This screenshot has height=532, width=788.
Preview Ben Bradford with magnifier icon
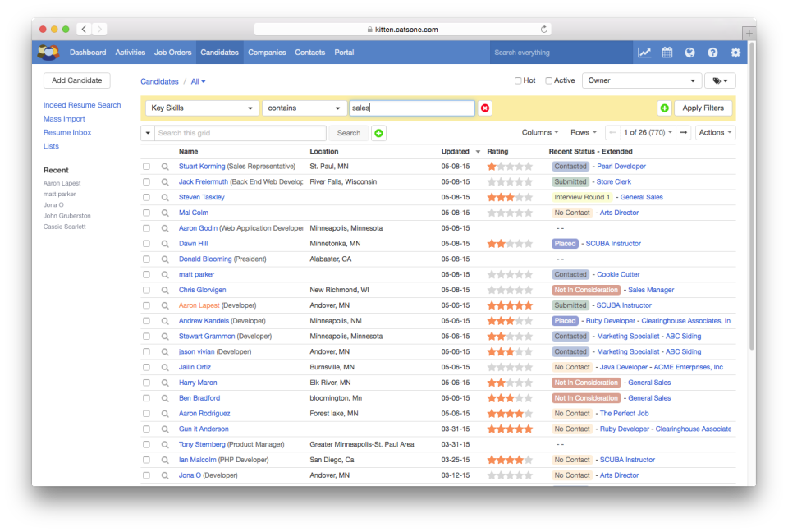click(165, 398)
